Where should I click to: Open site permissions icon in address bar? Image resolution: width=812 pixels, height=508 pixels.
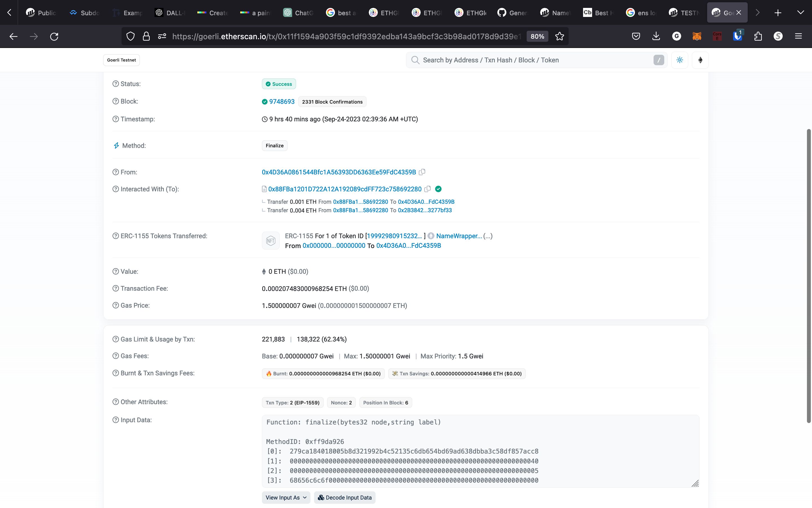coord(162,36)
